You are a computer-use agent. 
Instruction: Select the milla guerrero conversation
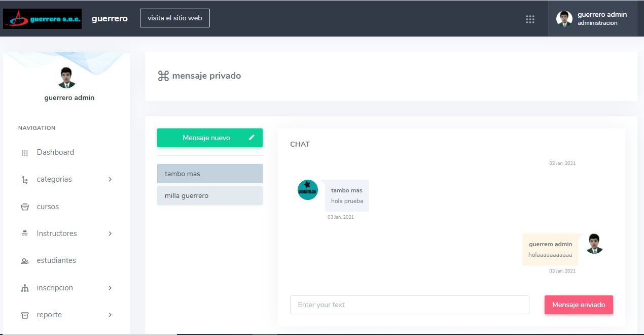coord(210,195)
